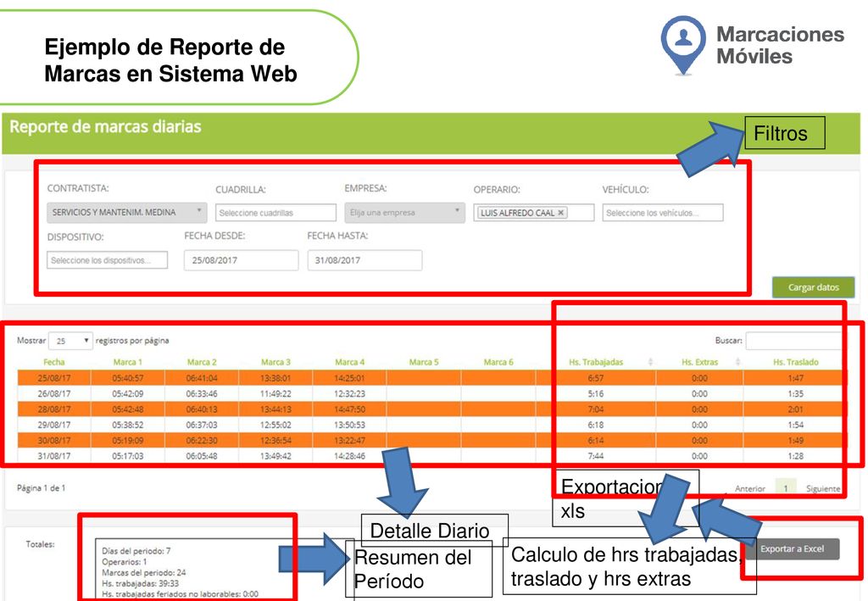Select the 30/08/17 date cell
Screen dimensions: 868x601
(x=54, y=441)
